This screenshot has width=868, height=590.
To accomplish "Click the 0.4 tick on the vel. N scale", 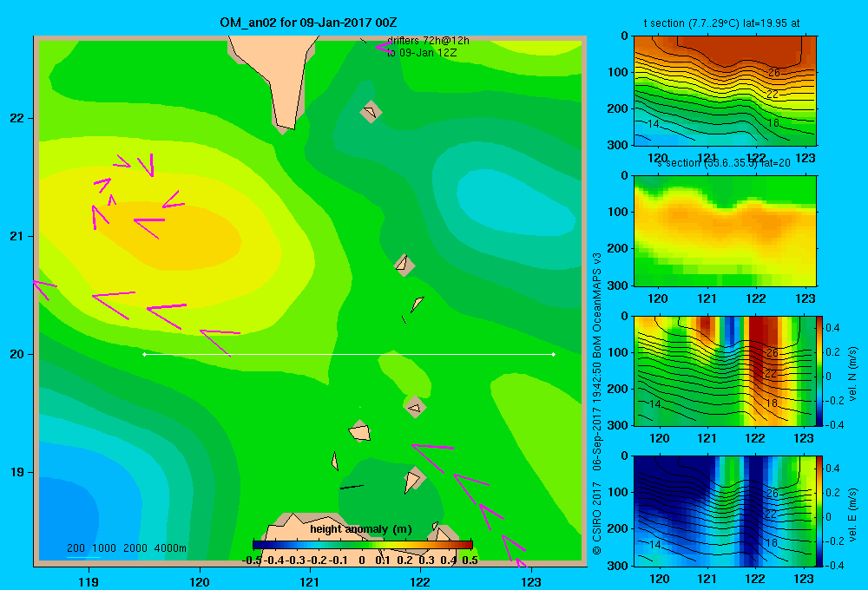I will pos(832,328).
